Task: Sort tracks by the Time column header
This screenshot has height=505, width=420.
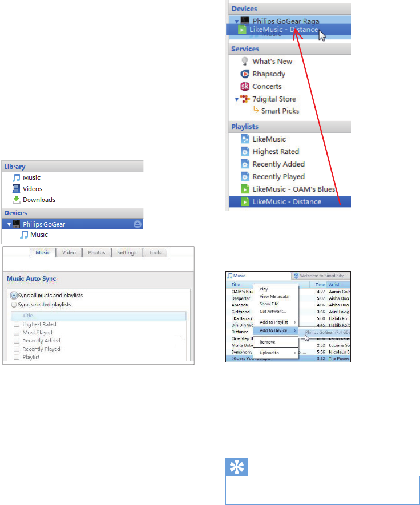Action: 318,285
